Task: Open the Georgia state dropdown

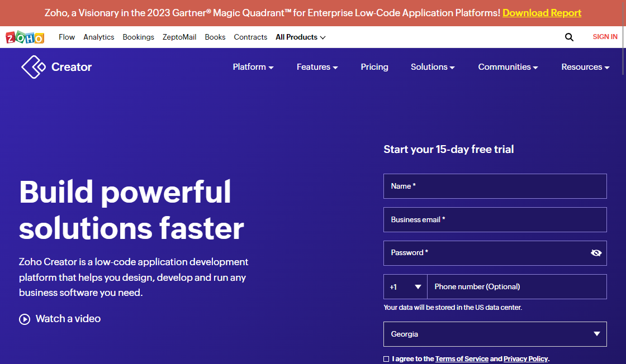Action: point(495,334)
